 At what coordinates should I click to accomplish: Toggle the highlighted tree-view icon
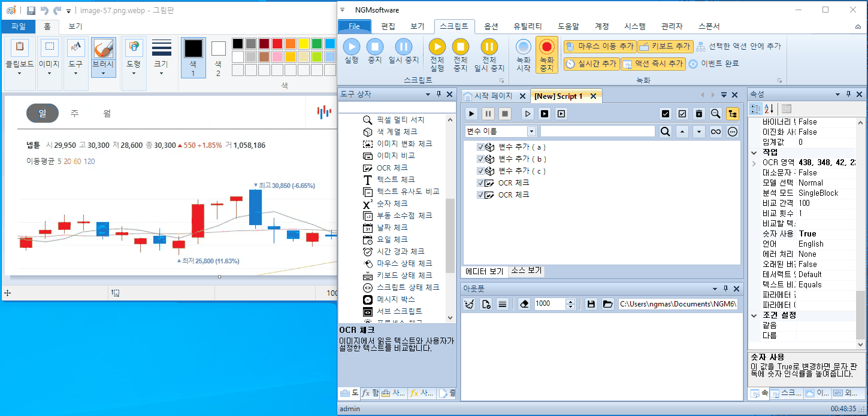(x=732, y=113)
